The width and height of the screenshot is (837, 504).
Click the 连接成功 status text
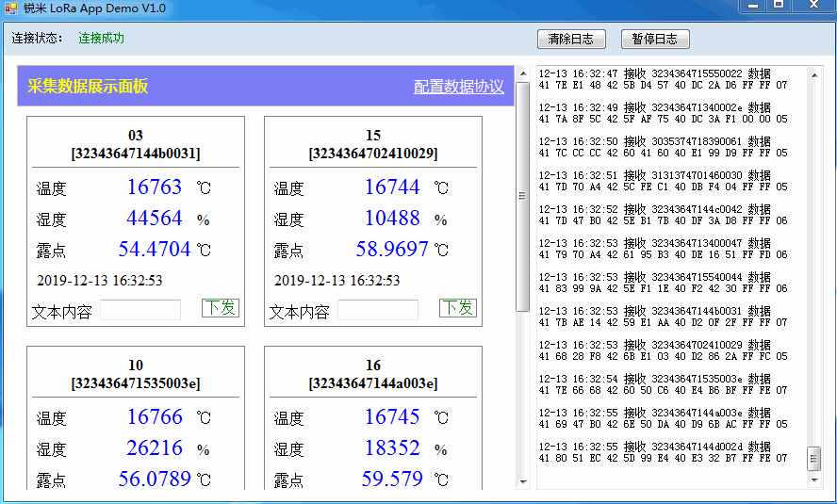tap(102, 39)
